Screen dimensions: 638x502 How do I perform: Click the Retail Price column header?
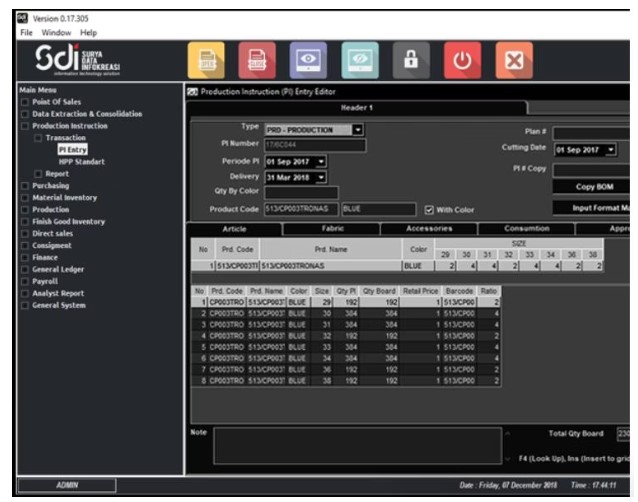(420, 291)
